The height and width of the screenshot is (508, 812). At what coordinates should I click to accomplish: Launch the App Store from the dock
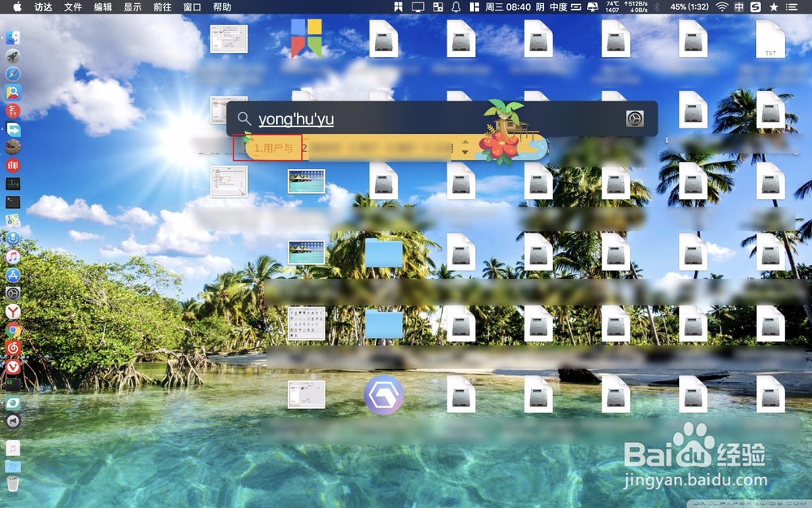pos(14,275)
